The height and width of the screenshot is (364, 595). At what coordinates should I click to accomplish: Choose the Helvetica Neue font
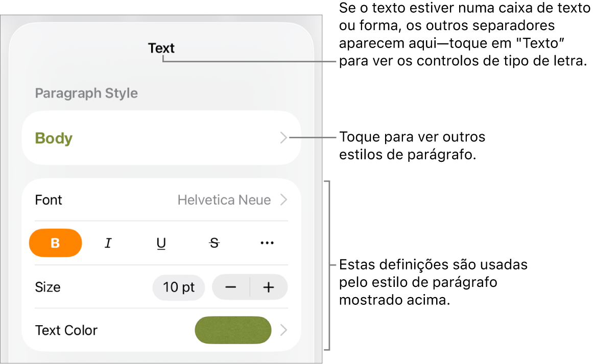pyautogui.click(x=224, y=200)
